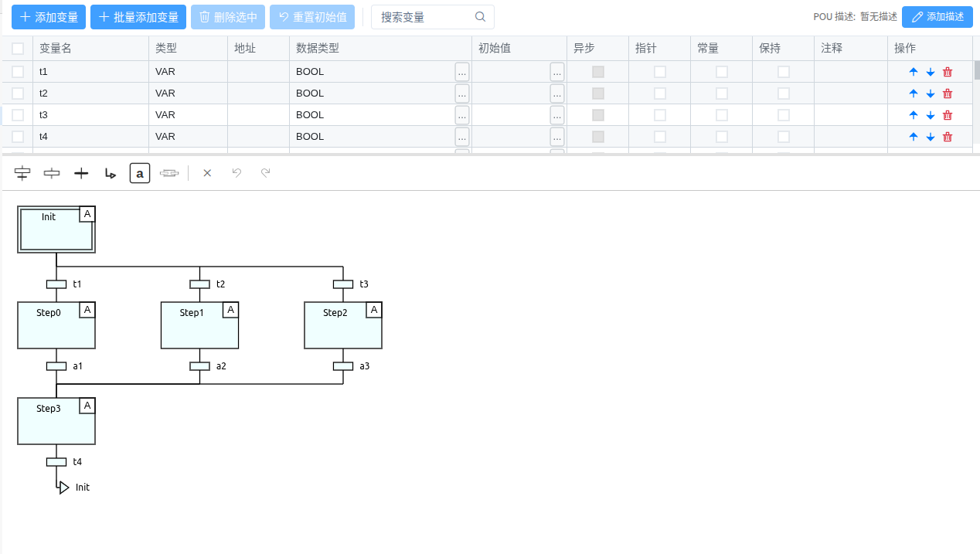Delete variable t4 row
The image size is (980, 554).
tap(948, 137)
